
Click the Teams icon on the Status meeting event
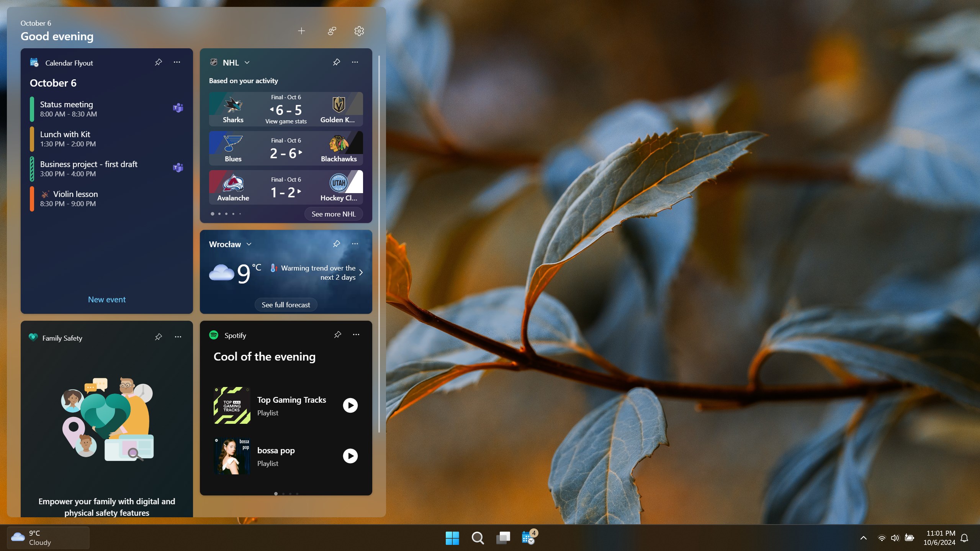coord(178,108)
